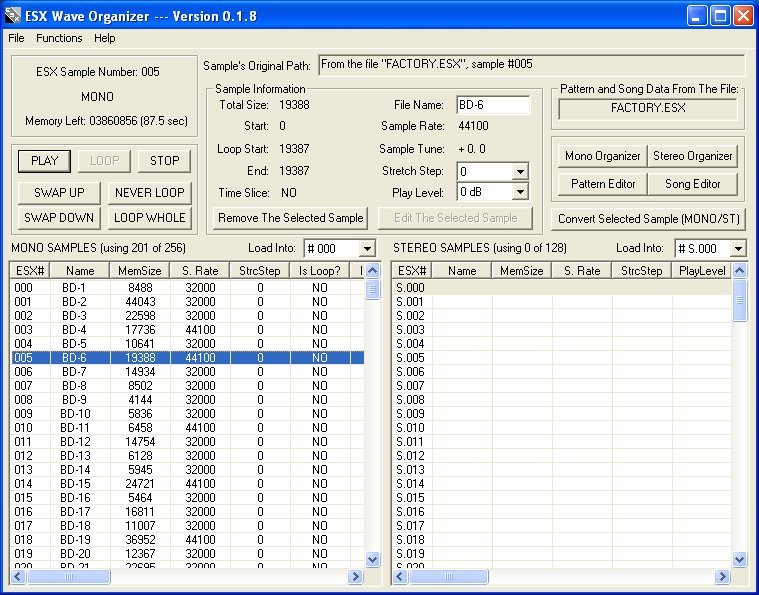Click mono list S. Rate column header
This screenshot has width=759, height=595.
tap(200, 271)
